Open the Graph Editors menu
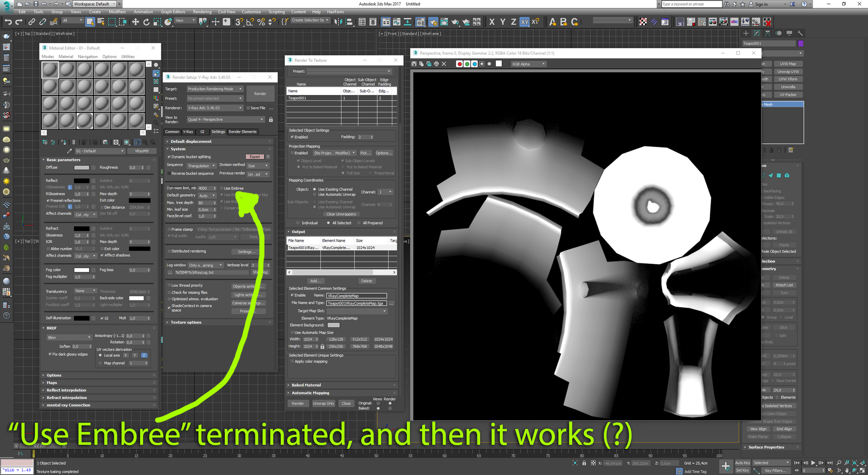Image resolution: width=868 pixels, height=475 pixels. 173,12
